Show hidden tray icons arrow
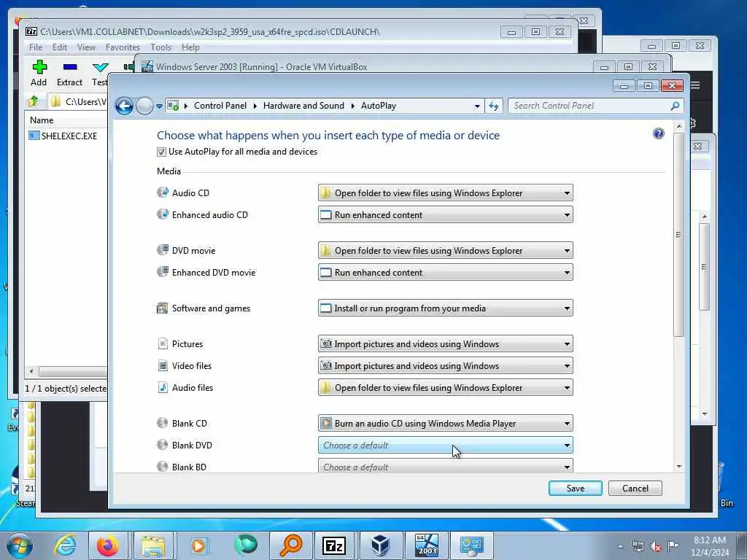Screen dimensions: 747x560 (620, 547)
